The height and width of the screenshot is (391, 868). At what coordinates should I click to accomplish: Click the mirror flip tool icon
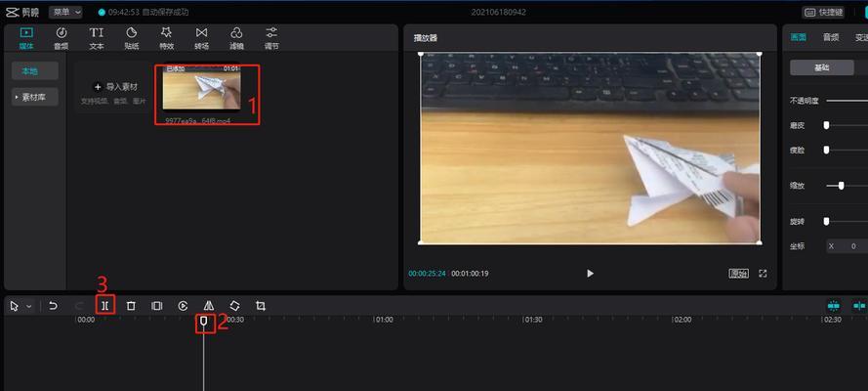click(x=209, y=306)
